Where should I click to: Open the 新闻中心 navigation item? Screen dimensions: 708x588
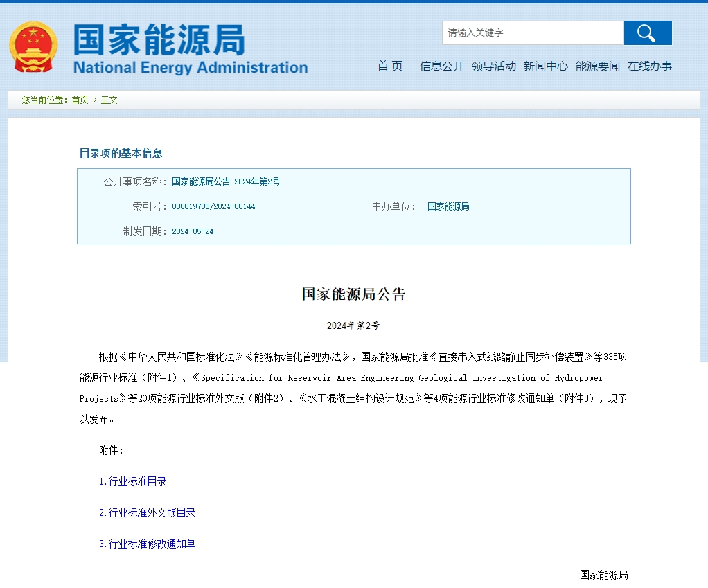coord(545,66)
